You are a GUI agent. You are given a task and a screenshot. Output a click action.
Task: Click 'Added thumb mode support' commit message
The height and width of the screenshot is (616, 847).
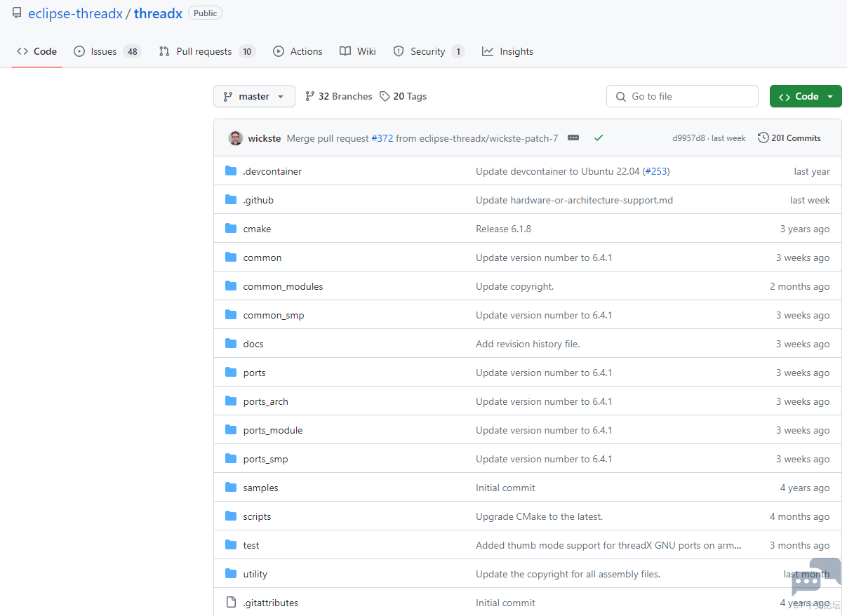coord(608,545)
